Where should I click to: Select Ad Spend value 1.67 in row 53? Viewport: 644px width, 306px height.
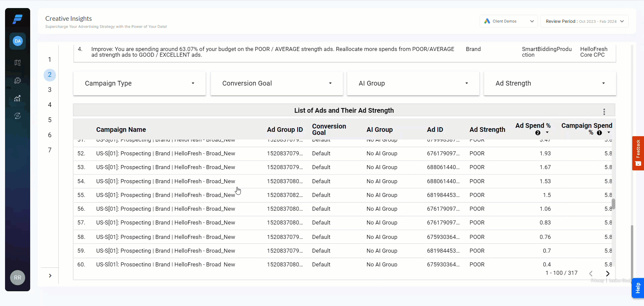[x=545, y=167]
